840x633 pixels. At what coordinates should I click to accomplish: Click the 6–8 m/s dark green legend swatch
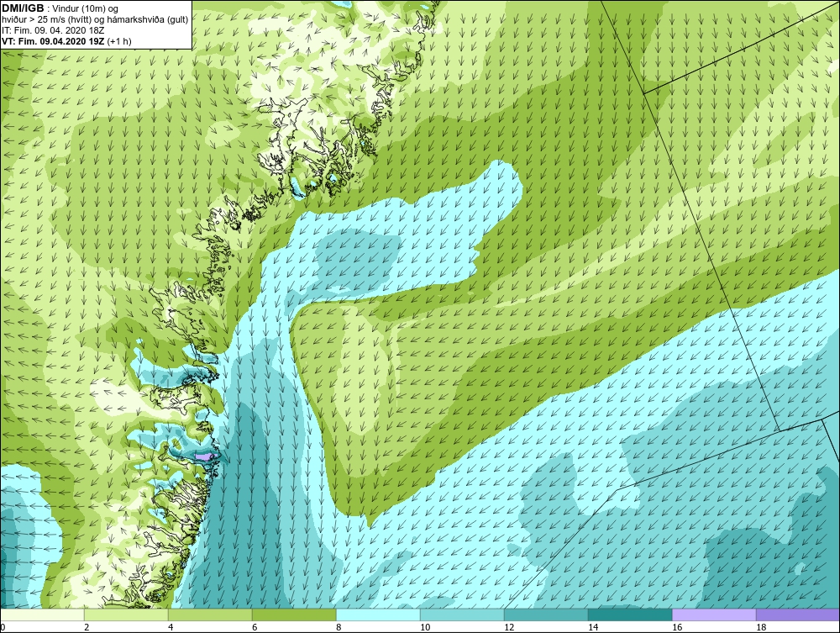click(x=294, y=615)
